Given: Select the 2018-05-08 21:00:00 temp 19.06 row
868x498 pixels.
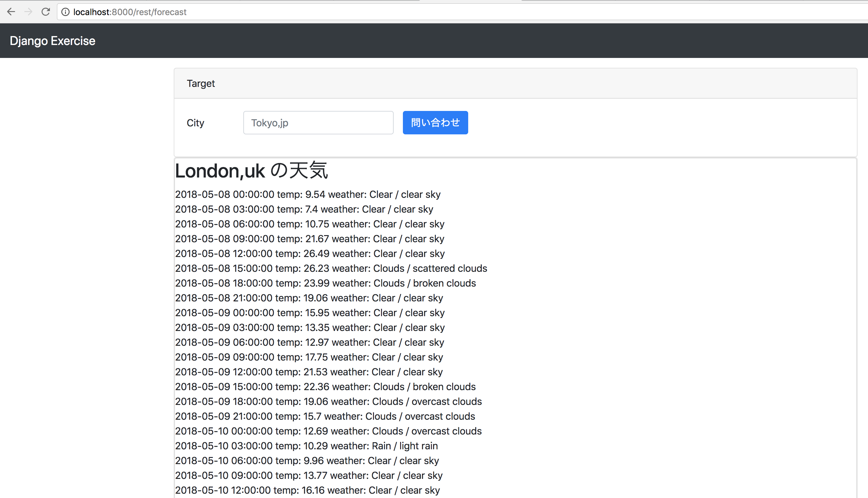Looking at the screenshot, I should click(309, 298).
